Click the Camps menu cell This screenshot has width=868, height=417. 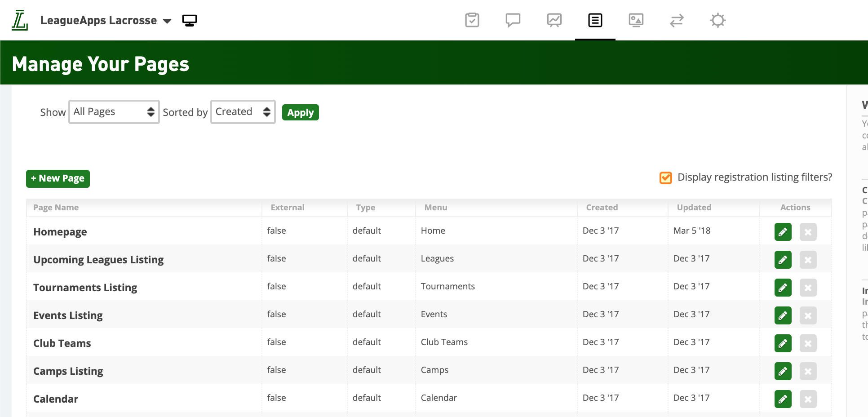click(x=434, y=370)
